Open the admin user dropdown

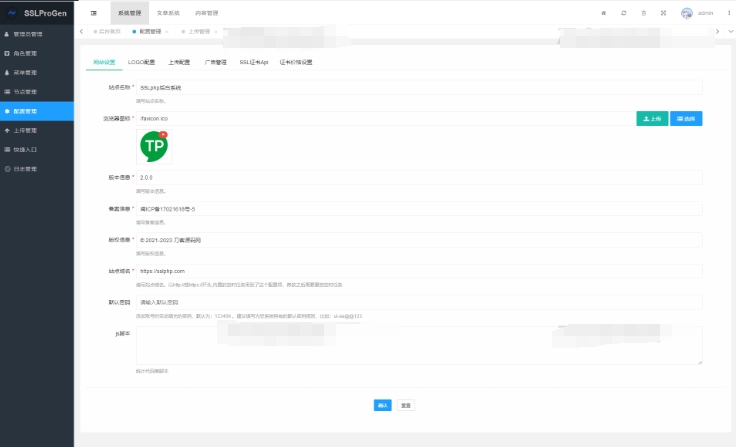pyautogui.click(x=705, y=13)
